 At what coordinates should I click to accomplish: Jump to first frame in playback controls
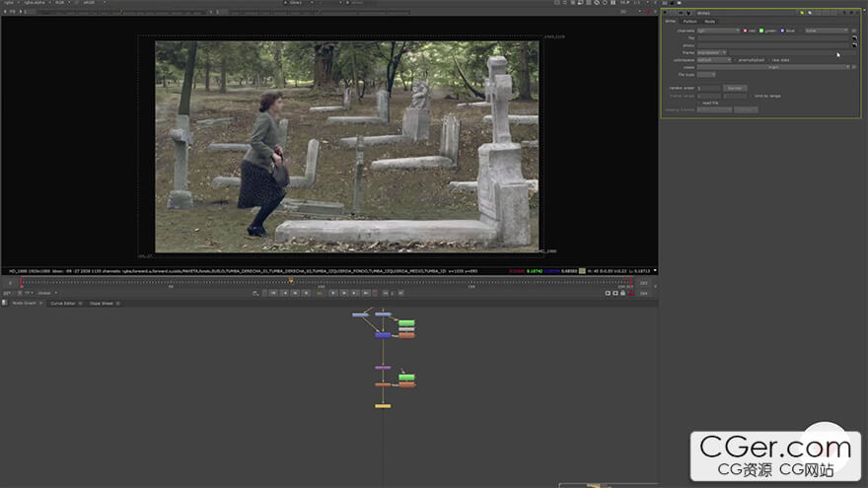(273, 293)
